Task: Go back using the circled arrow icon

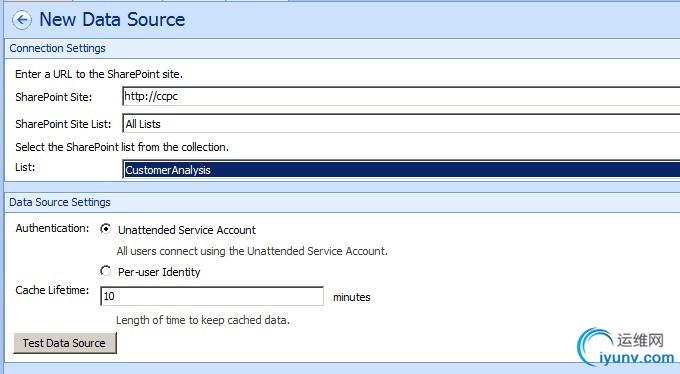Action: pos(22,20)
